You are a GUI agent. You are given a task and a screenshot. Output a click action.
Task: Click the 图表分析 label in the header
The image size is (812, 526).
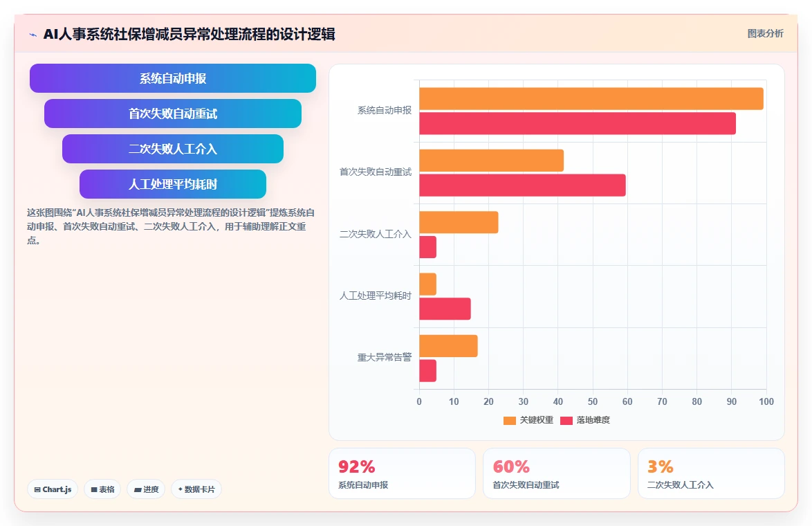pyautogui.click(x=765, y=34)
